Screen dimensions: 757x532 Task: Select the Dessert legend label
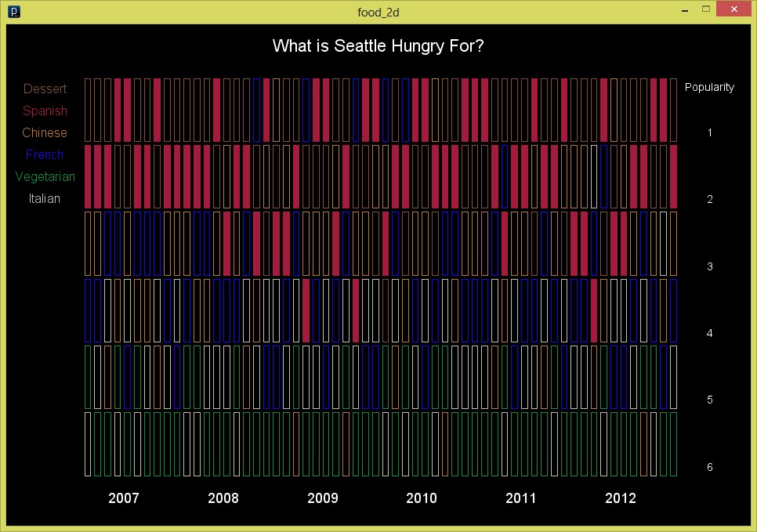tap(45, 89)
